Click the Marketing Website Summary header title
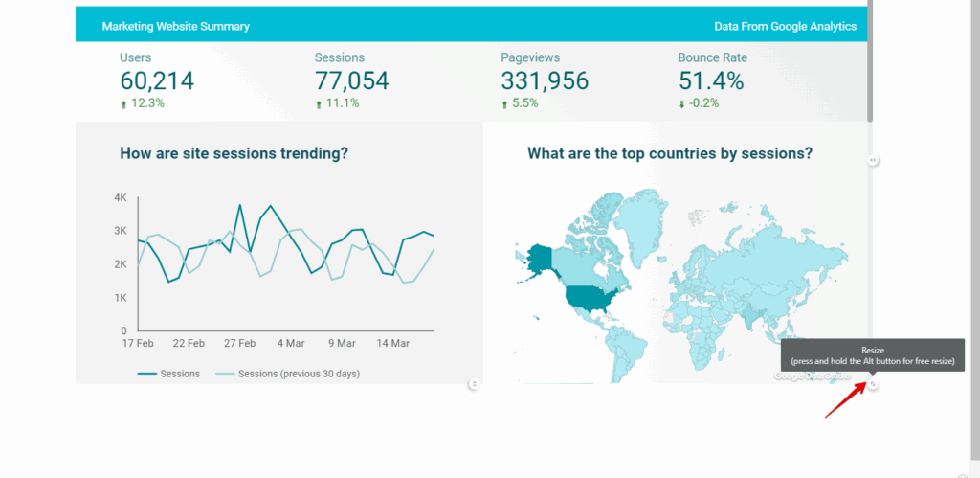 (176, 26)
